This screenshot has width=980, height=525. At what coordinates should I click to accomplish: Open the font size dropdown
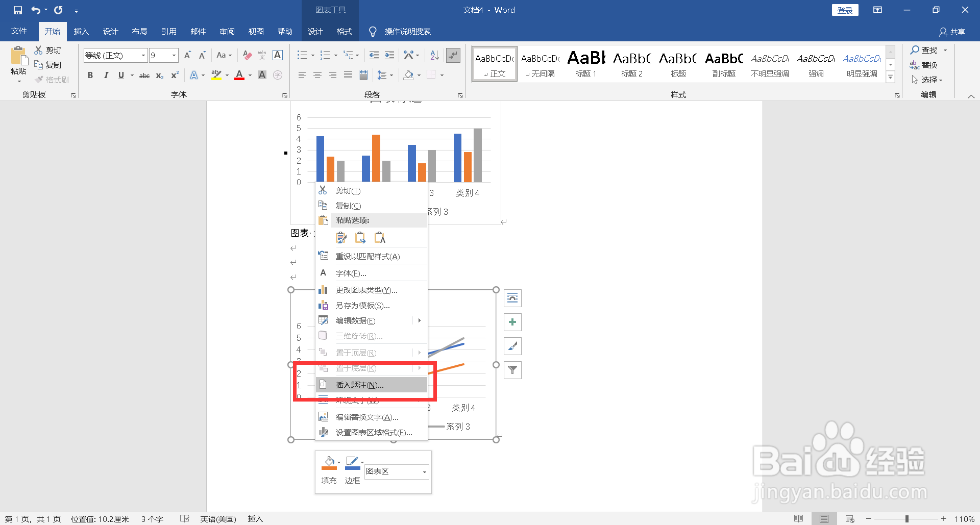pos(174,55)
